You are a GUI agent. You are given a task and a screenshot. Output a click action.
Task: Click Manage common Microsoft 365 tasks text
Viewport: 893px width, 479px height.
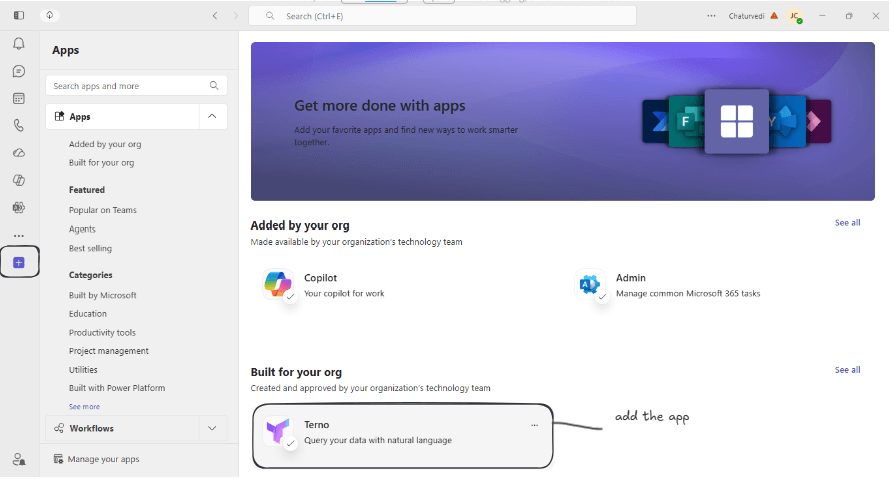click(688, 293)
